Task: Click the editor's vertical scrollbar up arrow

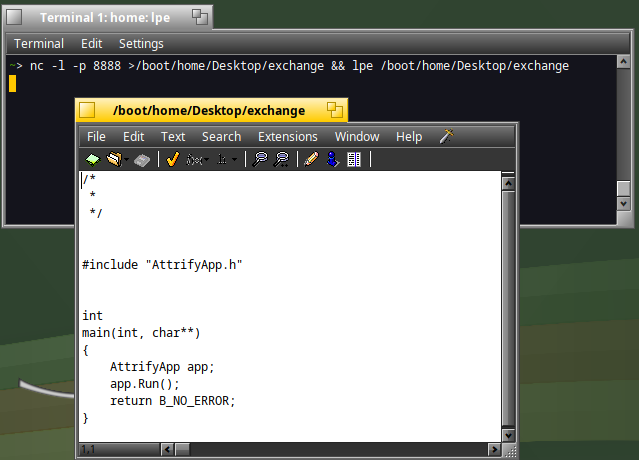Action: click(508, 184)
